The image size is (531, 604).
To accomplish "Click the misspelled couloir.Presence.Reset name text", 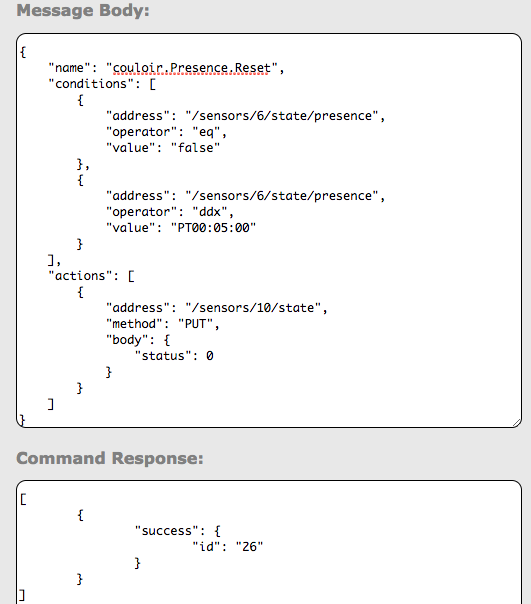I will 192,68.
